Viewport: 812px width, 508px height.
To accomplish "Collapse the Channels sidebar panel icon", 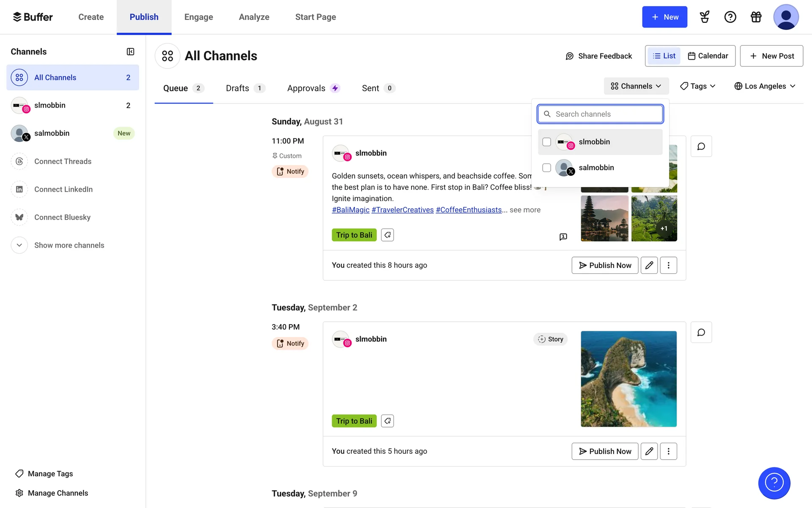I will point(130,52).
